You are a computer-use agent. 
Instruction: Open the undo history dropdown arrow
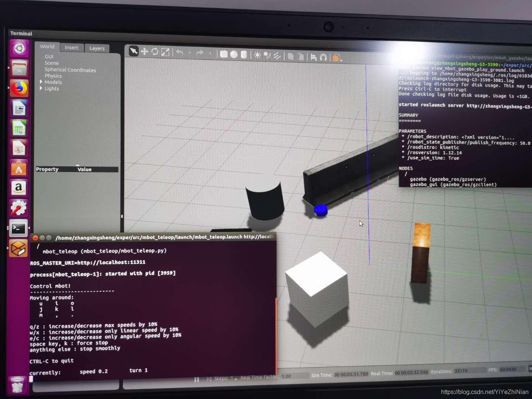(x=190, y=53)
